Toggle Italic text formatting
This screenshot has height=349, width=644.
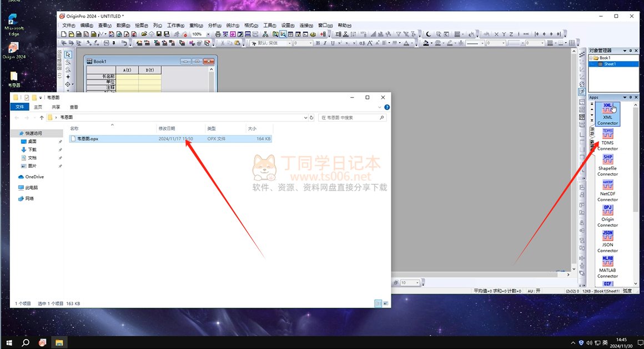click(325, 43)
